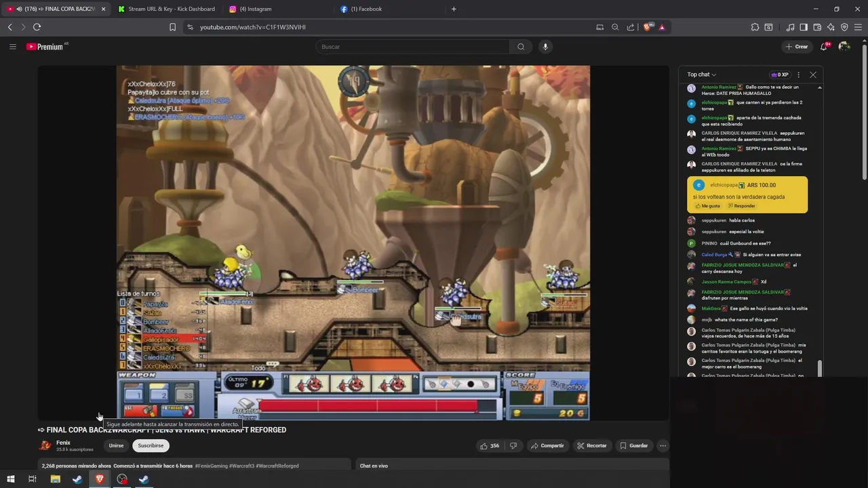
Task: Click the live video player
Action: 353,243
